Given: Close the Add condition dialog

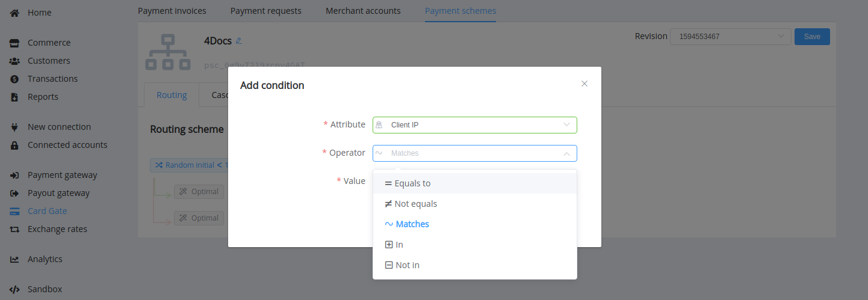Looking at the screenshot, I should [584, 84].
